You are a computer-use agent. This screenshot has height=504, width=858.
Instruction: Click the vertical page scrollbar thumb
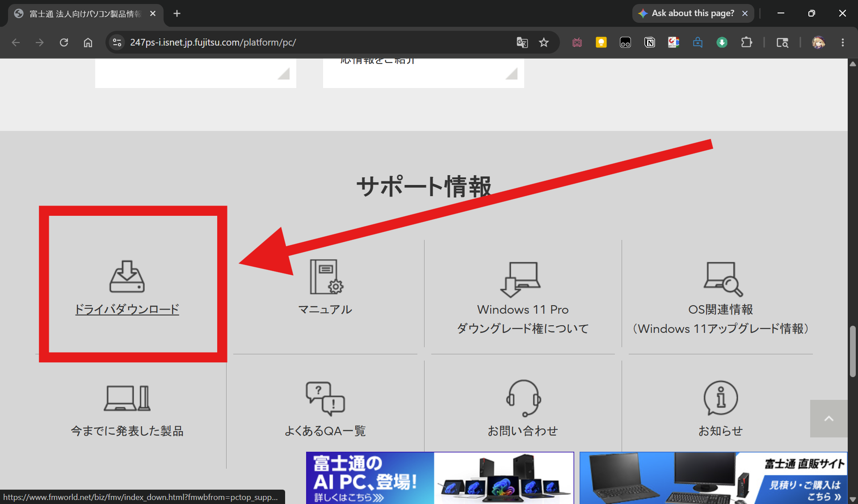tap(853, 352)
